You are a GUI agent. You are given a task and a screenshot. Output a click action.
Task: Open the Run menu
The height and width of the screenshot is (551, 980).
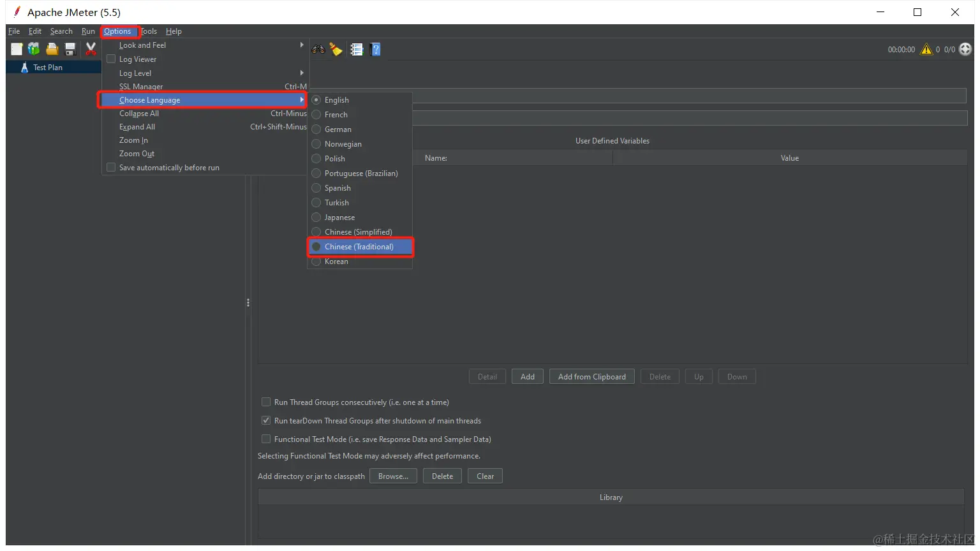tap(88, 31)
